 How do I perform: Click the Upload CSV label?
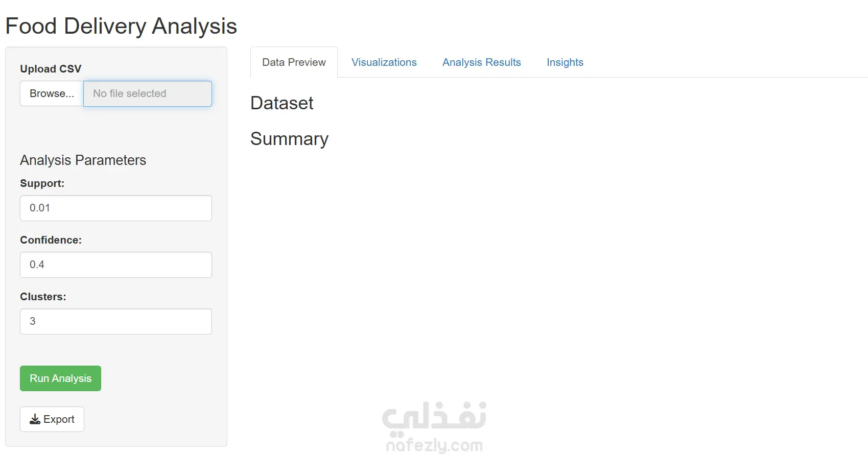[x=51, y=69]
